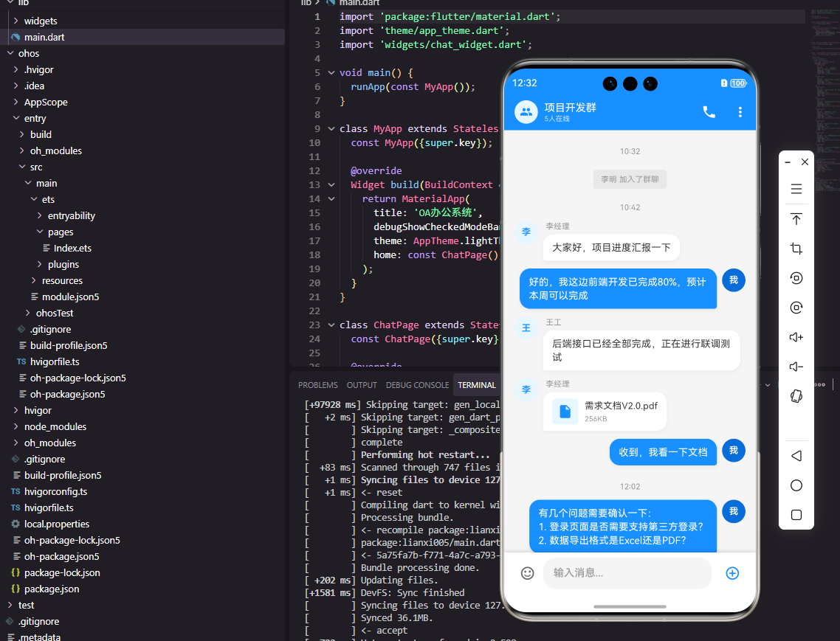Open hvigorfile.ts under entry
The width and height of the screenshot is (840, 641).
55,361
